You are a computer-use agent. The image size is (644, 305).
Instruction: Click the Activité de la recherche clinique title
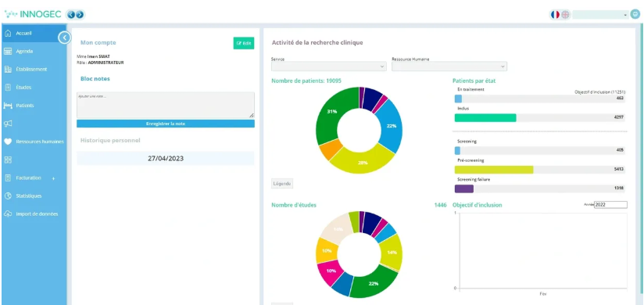[x=317, y=42]
